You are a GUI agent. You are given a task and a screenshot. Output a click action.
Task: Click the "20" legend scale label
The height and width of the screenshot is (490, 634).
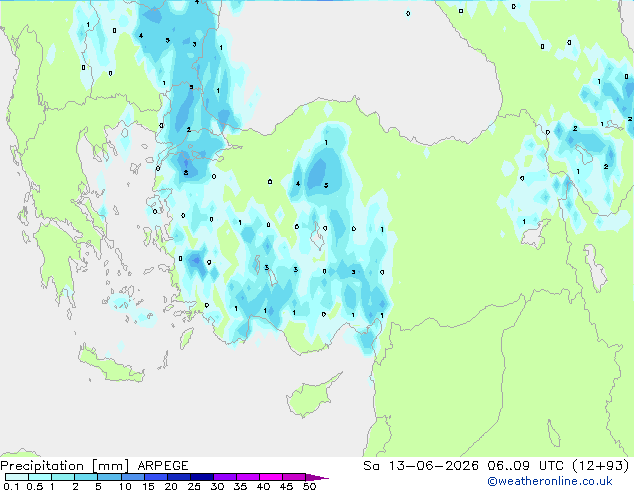click(x=171, y=486)
